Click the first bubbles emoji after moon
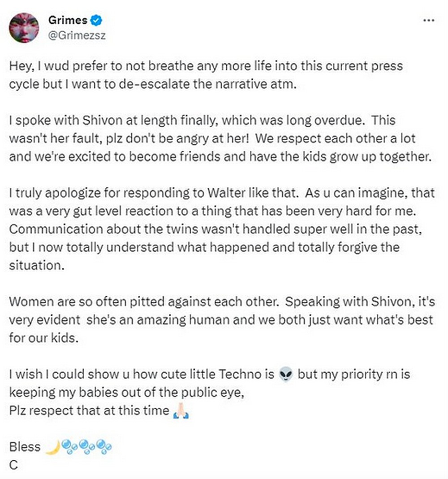Image resolution: width=448 pixels, height=479 pixels. [x=69, y=447]
